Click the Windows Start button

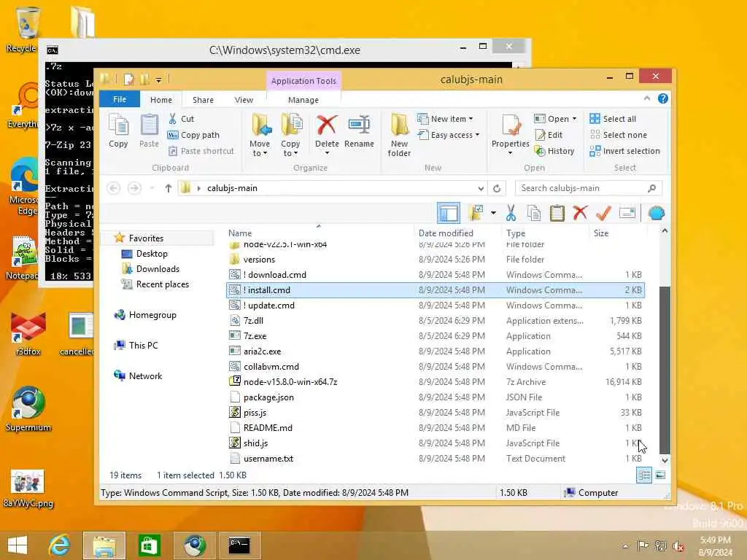[x=18, y=545]
